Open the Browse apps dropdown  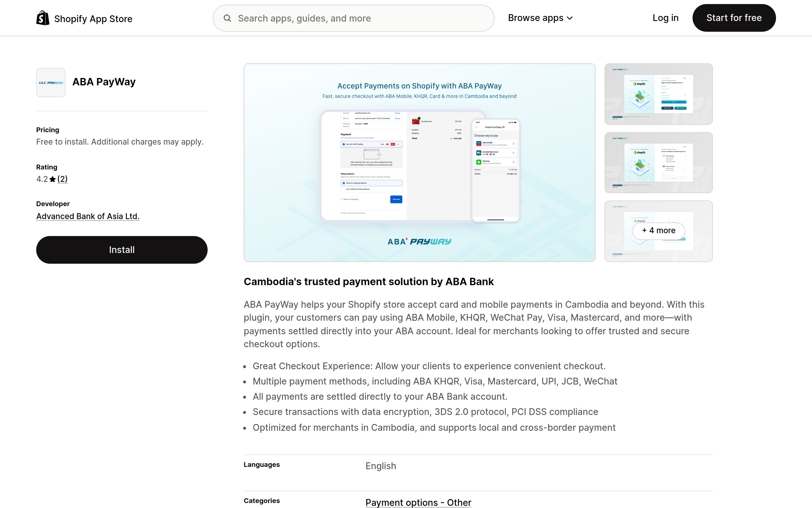pyautogui.click(x=540, y=18)
